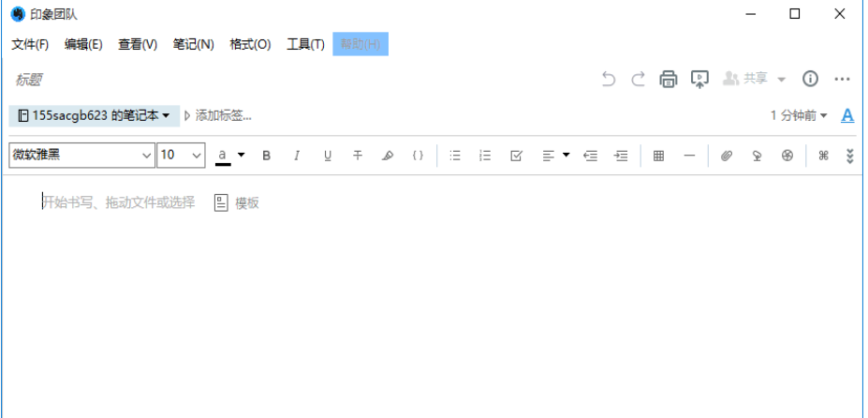
Task: Insert a horizontal rule line
Action: click(x=689, y=156)
